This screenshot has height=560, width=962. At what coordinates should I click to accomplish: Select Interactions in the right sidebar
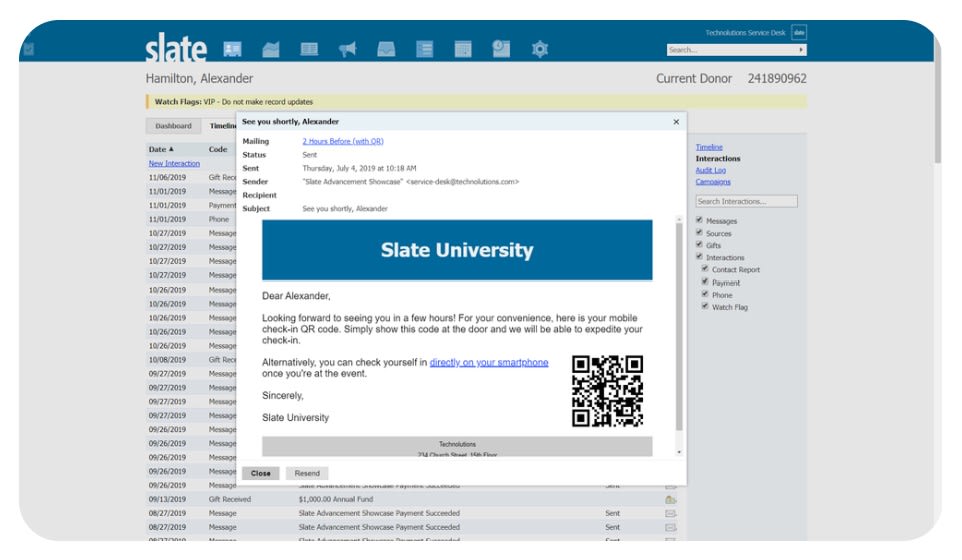[x=718, y=158]
